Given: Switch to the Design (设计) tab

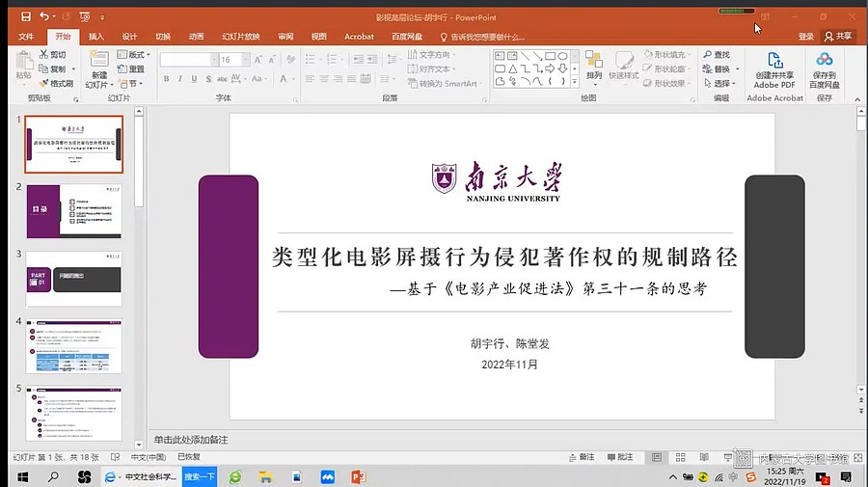Looking at the screenshot, I should coord(129,37).
